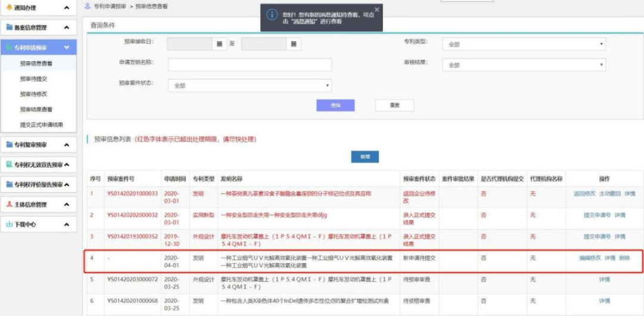
Task: Open the end date calendar picker icon
Action: pyautogui.click(x=293, y=44)
